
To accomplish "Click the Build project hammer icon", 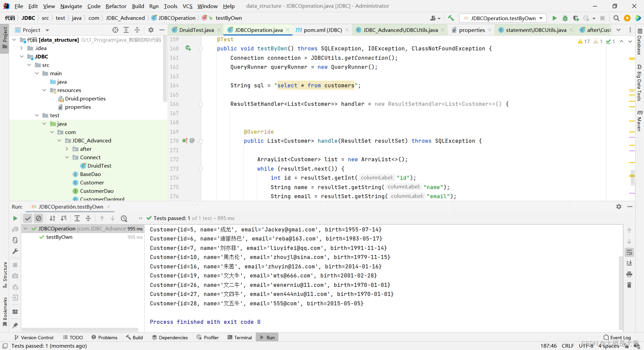I will coord(451,18).
